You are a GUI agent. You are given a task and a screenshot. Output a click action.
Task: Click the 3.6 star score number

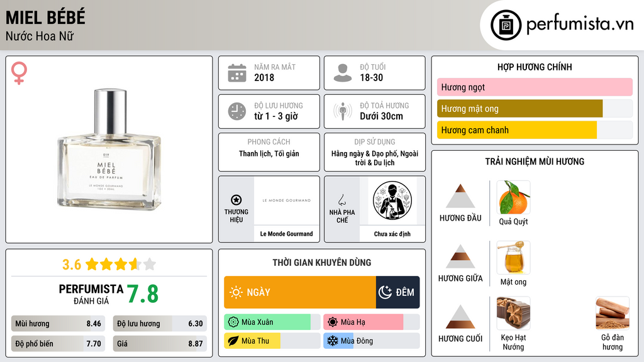pos(72,265)
